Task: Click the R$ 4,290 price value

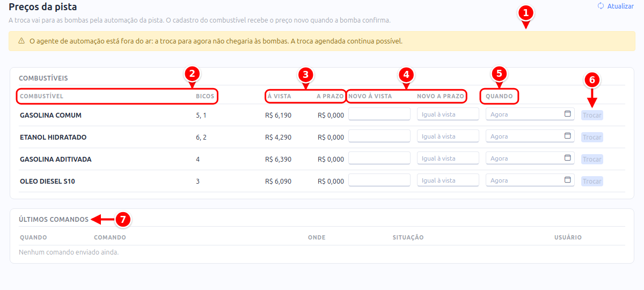Action: click(279, 137)
